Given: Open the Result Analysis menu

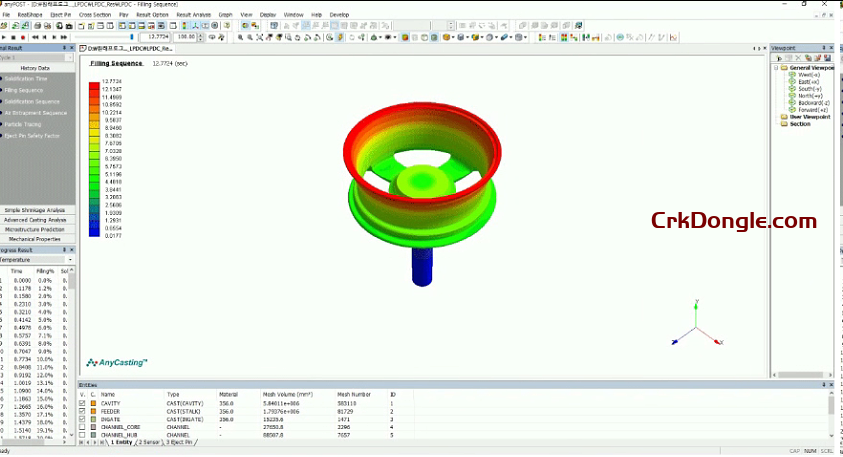Looking at the screenshot, I should pos(194,15).
